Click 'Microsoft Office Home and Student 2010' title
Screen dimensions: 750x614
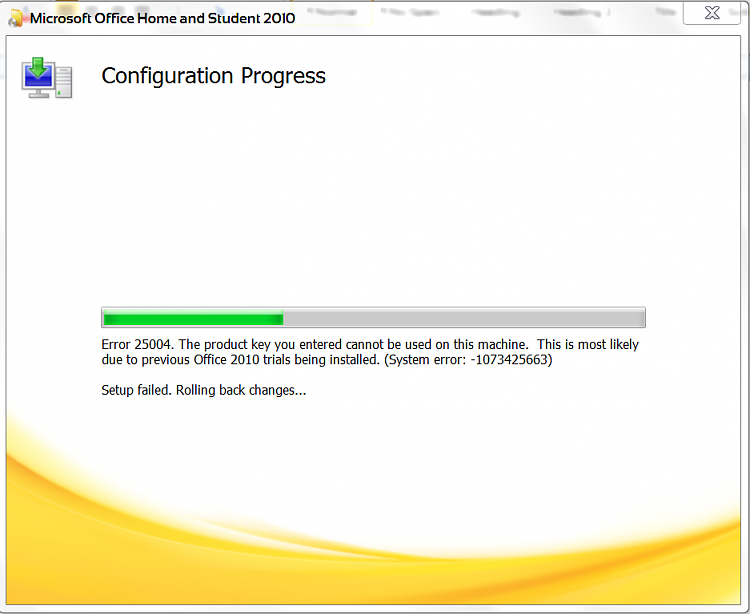tap(163, 18)
